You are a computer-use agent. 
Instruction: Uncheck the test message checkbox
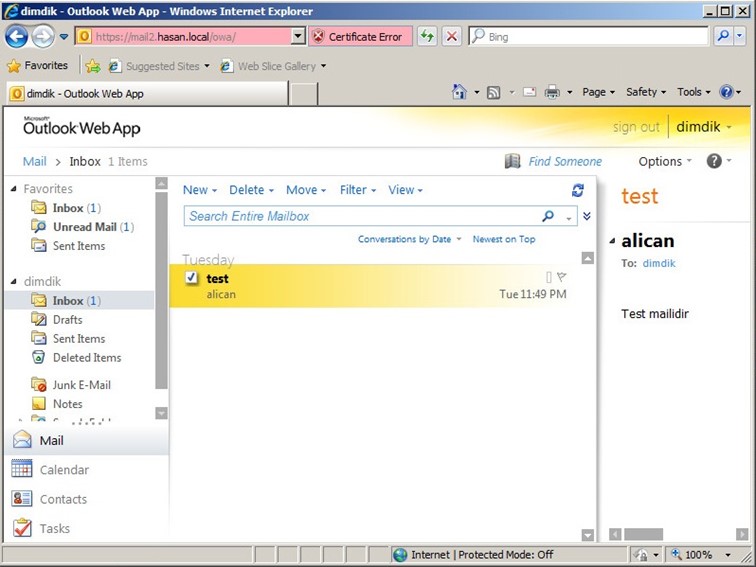(191, 277)
